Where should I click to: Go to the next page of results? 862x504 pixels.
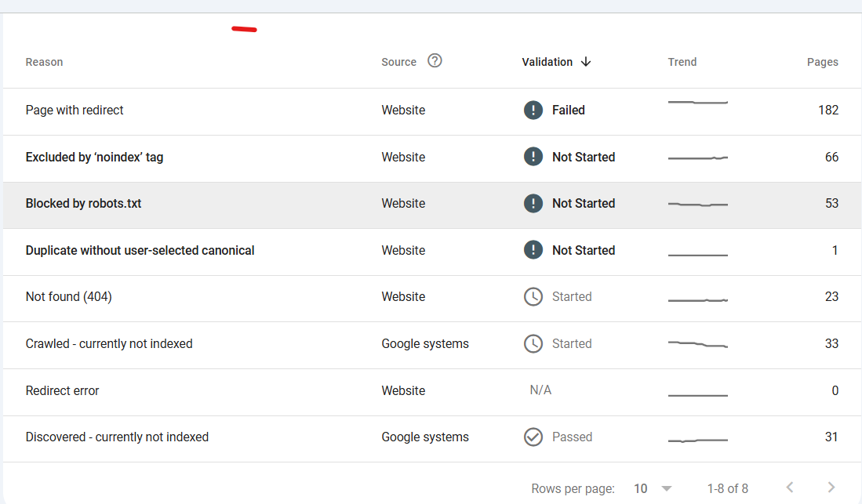(831, 488)
